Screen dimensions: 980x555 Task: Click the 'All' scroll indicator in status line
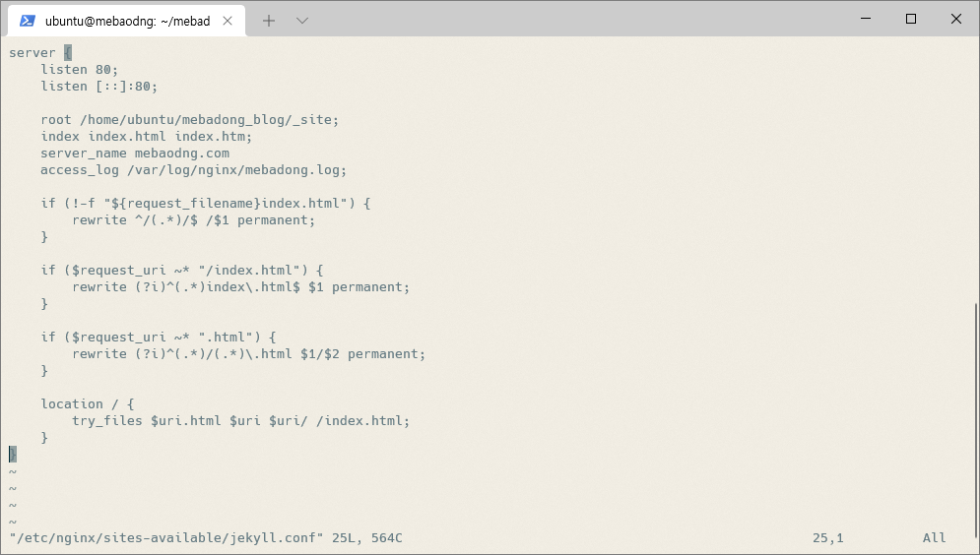(x=935, y=538)
